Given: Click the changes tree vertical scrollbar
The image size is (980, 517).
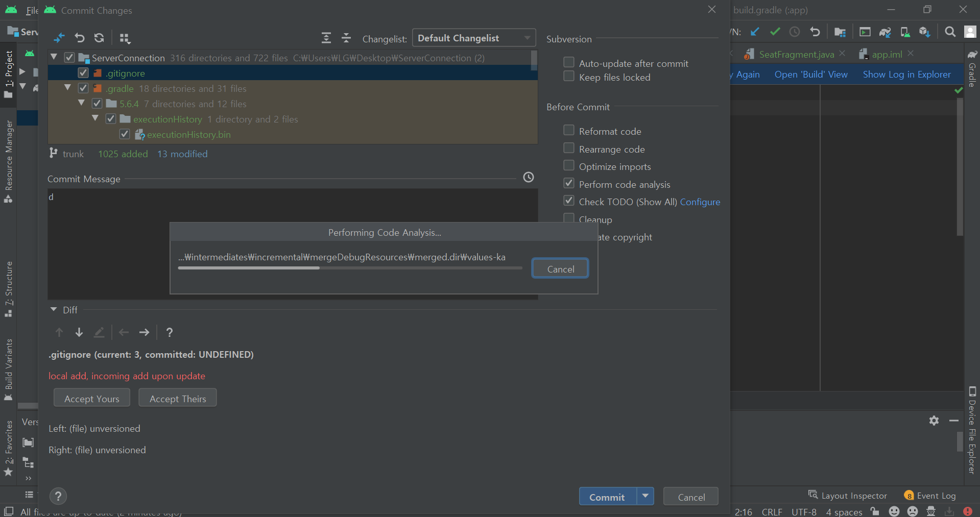Looking at the screenshot, I should 534,60.
